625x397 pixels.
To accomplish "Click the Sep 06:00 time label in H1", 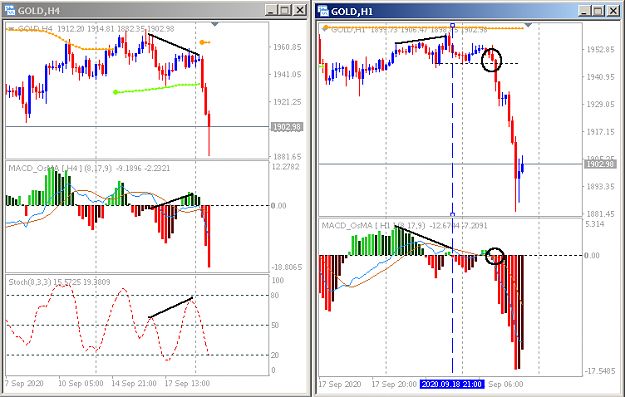I will tap(505, 384).
